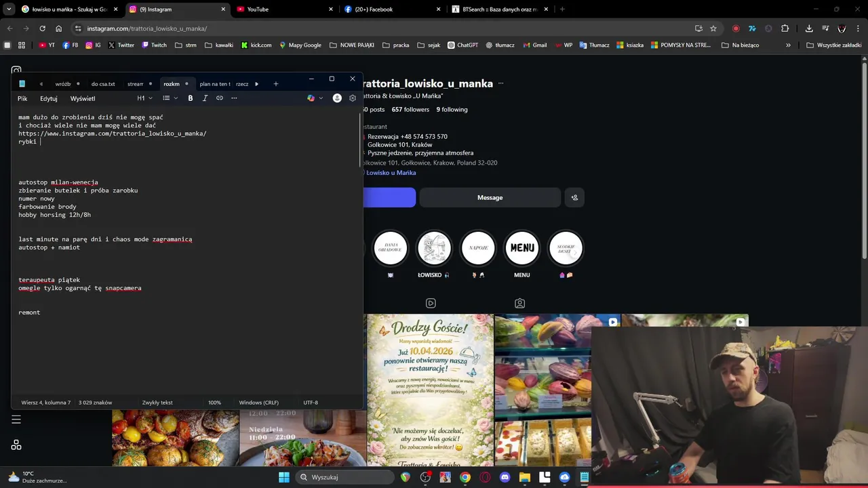
Task: Click the similar accounts icon next to Message
Action: pyautogui.click(x=574, y=197)
